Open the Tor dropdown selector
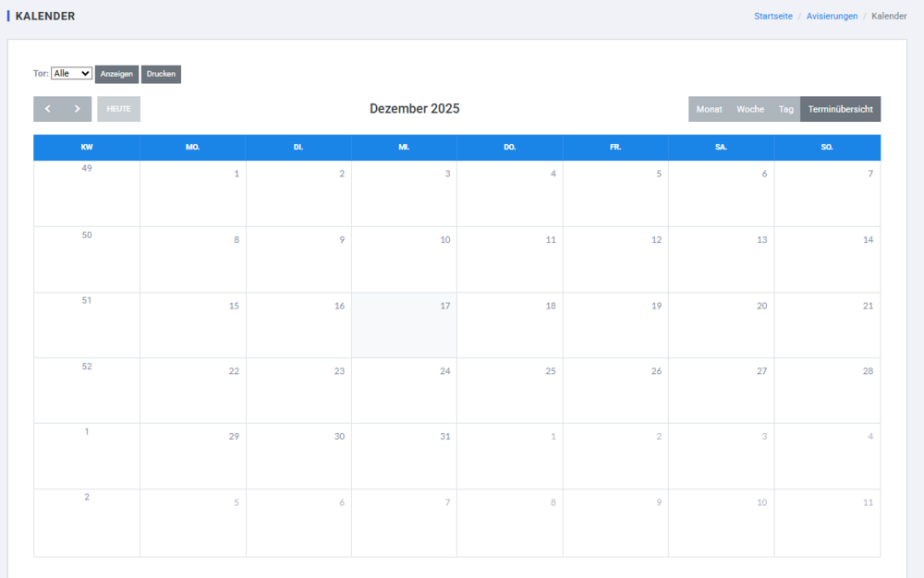The height and width of the screenshot is (578, 924). (x=71, y=74)
